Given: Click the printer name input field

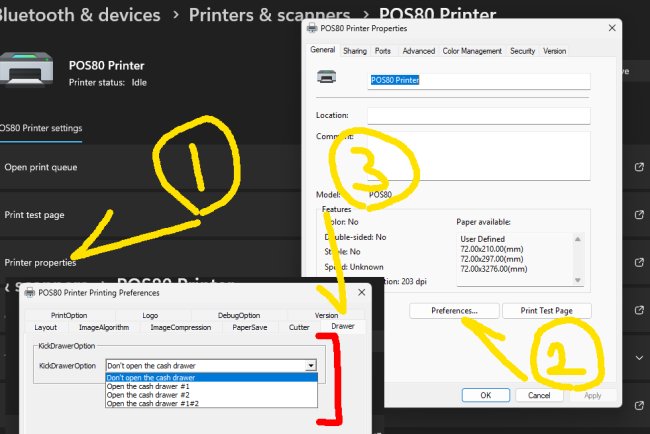Looking at the screenshot, I should click(479, 81).
